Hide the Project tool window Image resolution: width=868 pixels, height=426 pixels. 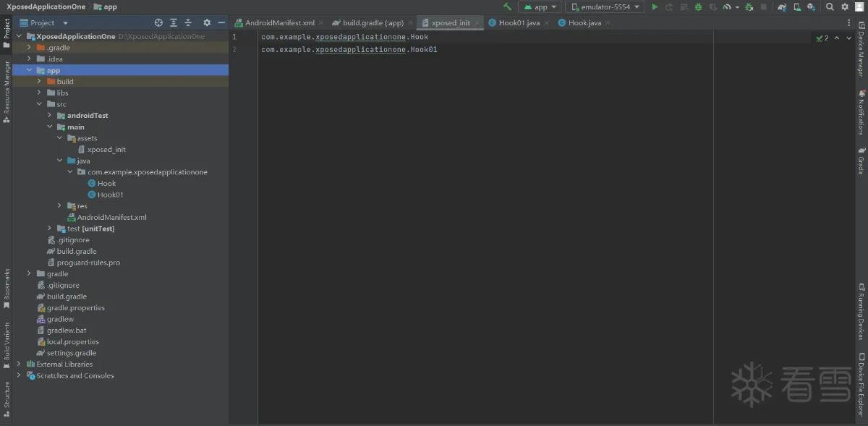pos(221,22)
